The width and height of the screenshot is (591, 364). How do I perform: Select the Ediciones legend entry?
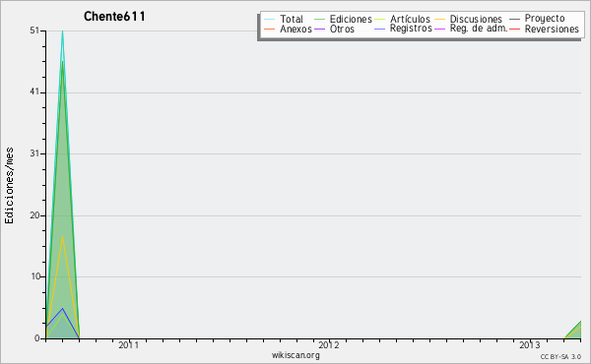[x=343, y=19]
